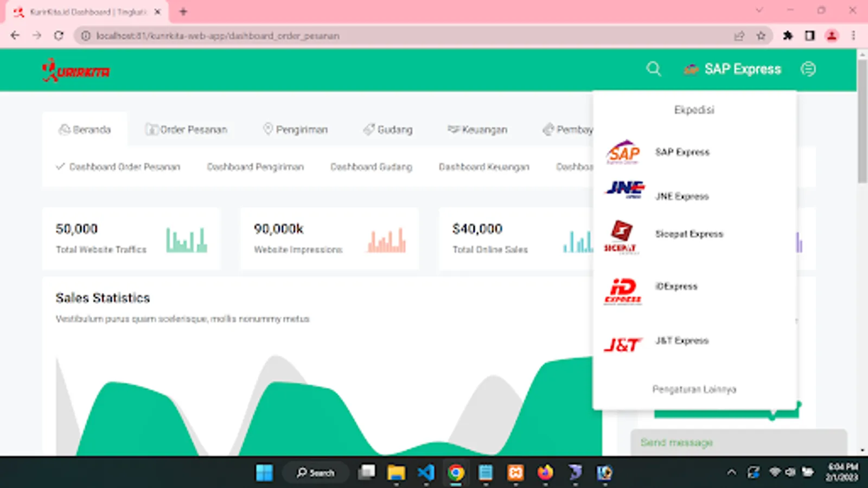Bookmark this page with the star icon
This screenshot has height=488, width=868.
[x=761, y=36]
